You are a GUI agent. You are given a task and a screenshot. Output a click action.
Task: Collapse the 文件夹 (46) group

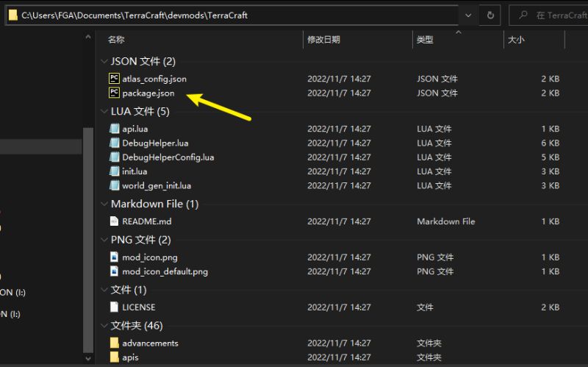click(104, 325)
